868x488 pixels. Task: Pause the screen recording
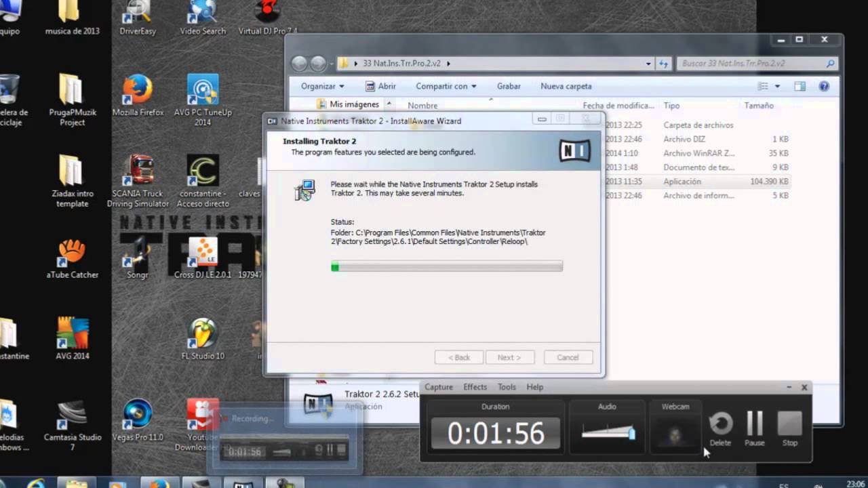coord(755,428)
